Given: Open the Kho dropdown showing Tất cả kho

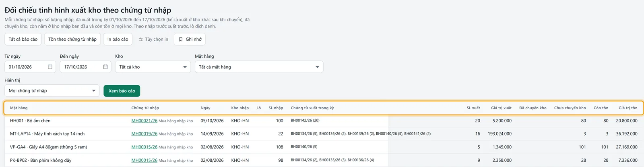Looking at the screenshot, I should [x=153, y=67].
